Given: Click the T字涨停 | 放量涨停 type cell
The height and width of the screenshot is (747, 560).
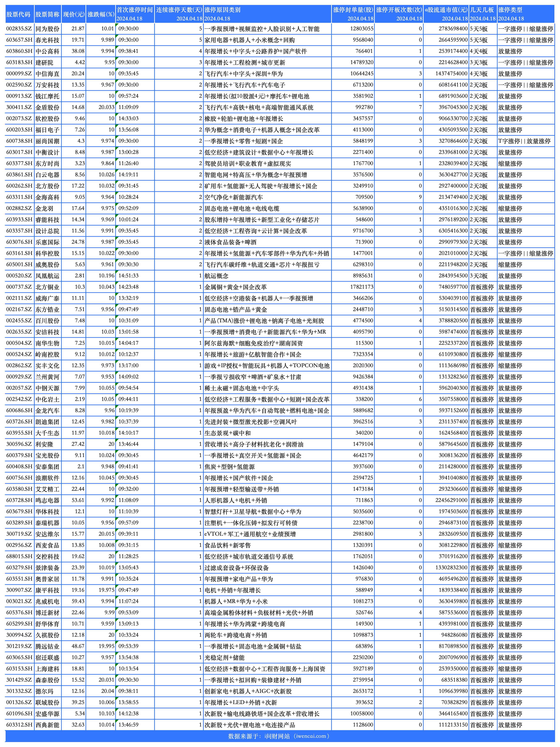Looking at the screenshot, I should tap(524, 141).
